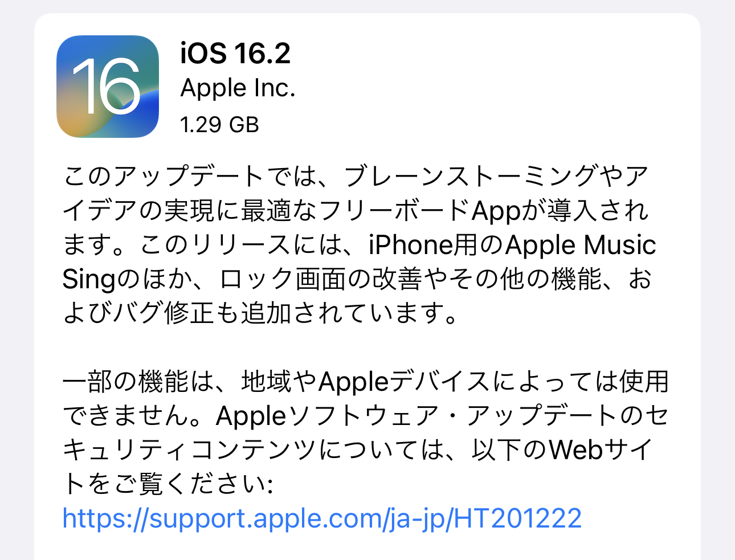Image resolution: width=735 pixels, height=560 pixels.
Task: Tap the ロック画面 text
Action: 283,279
